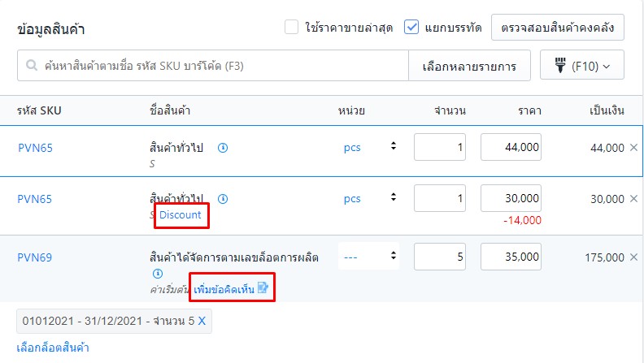Click info icon on discounted PVN65 row

[x=223, y=199]
